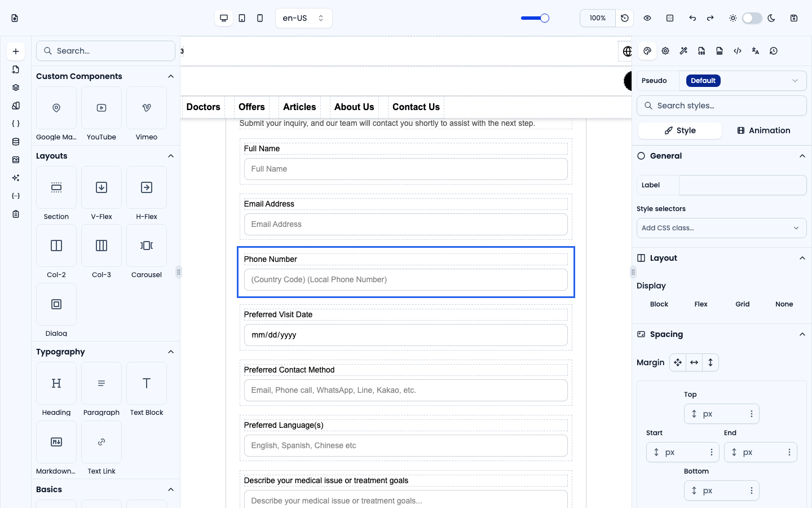The width and height of the screenshot is (812, 508).
Task: Toggle the dark mode switch
Action: point(752,18)
